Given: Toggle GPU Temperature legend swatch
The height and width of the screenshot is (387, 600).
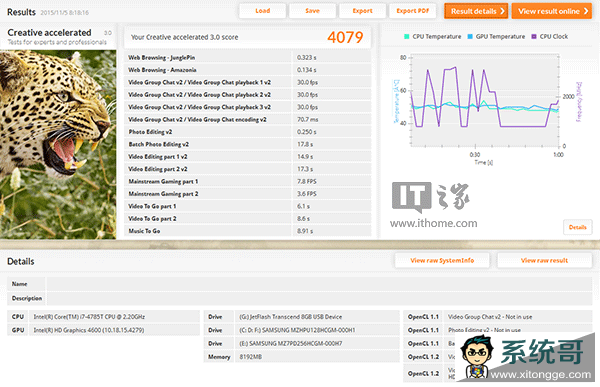Looking at the screenshot, I should 470,36.
